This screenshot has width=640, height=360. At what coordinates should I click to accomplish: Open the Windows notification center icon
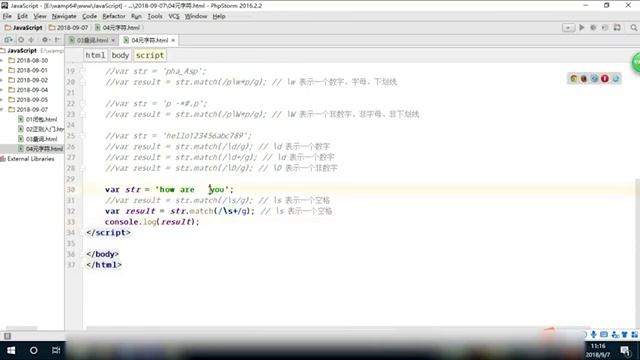(624, 351)
